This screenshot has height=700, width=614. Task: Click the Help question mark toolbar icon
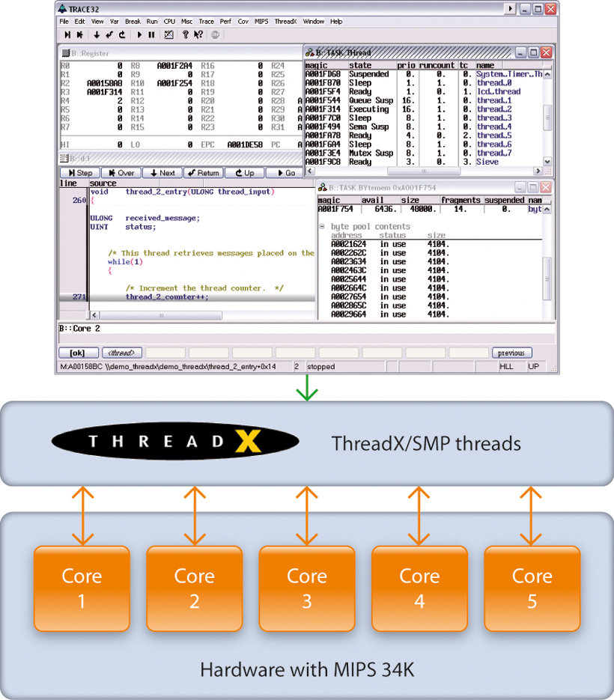pyautogui.click(x=185, y=35)
